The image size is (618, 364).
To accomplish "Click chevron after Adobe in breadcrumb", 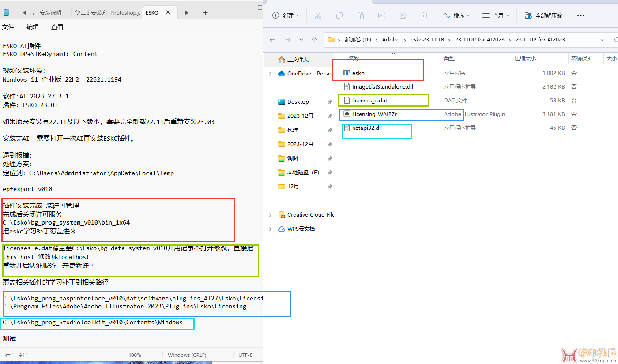I will tap(404, 39).
